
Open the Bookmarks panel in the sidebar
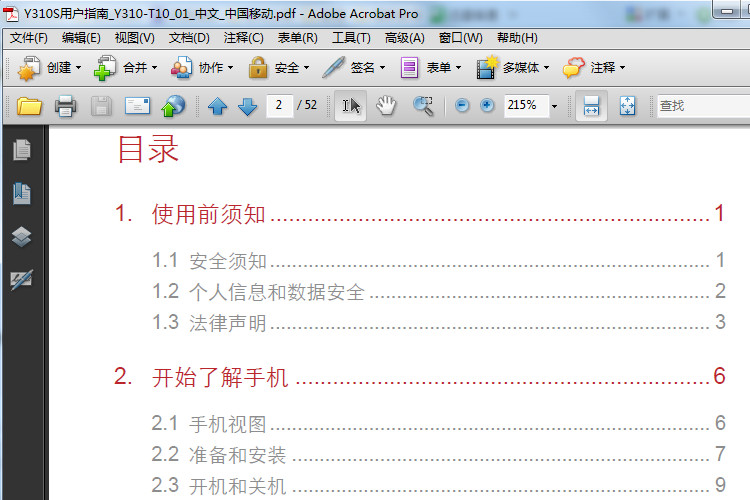22,193
